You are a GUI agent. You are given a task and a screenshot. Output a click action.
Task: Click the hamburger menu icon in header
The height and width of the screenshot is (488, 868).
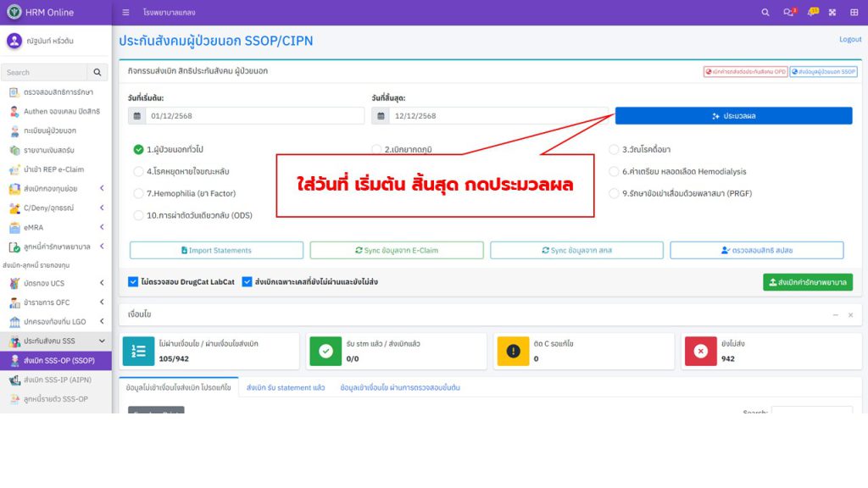click(125, 13)
